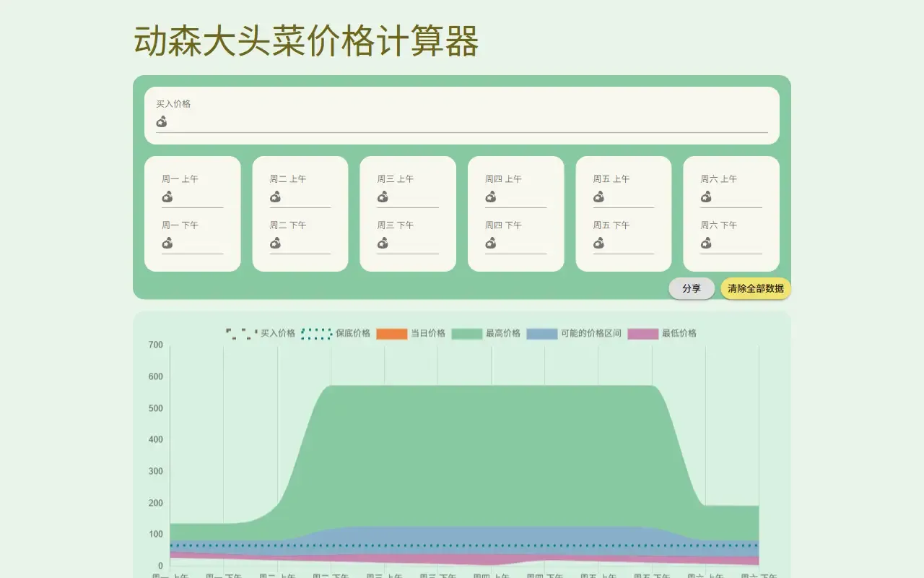Click the 最高价格 legend label text
924x578 pixels.
pyautogui.click(x=503, y=334)
